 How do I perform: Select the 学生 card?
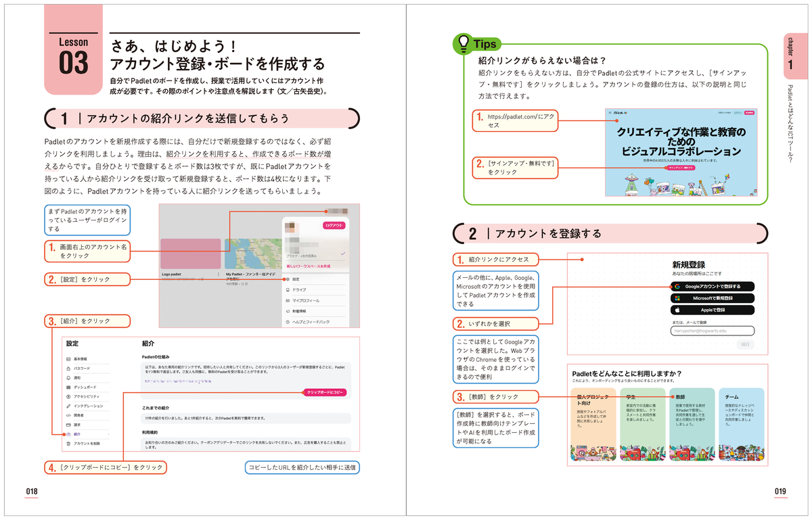[x=642, y=424]
